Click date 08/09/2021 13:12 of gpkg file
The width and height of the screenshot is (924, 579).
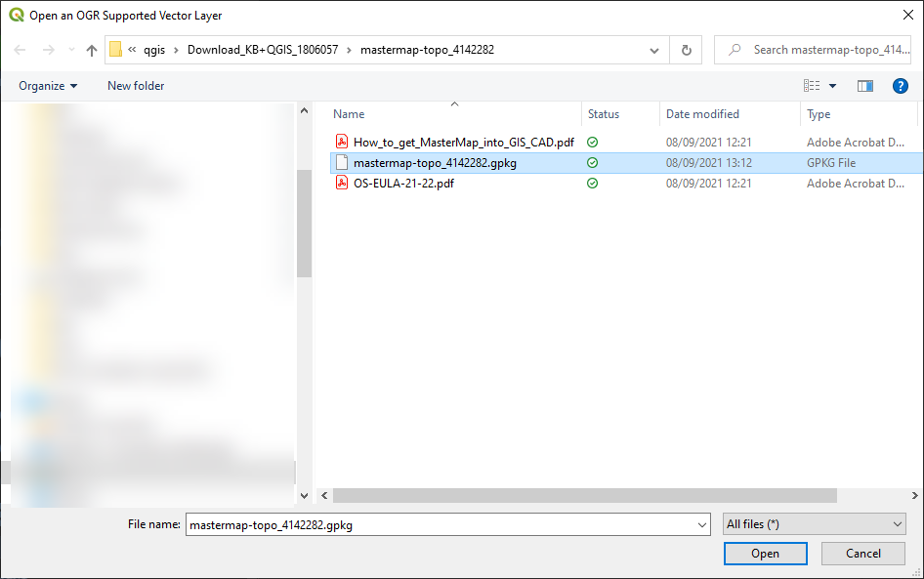pos(709,162)
